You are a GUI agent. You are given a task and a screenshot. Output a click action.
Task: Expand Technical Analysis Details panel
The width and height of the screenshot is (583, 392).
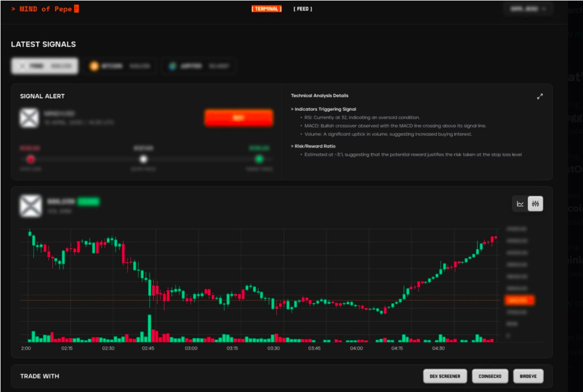point(540,96)
